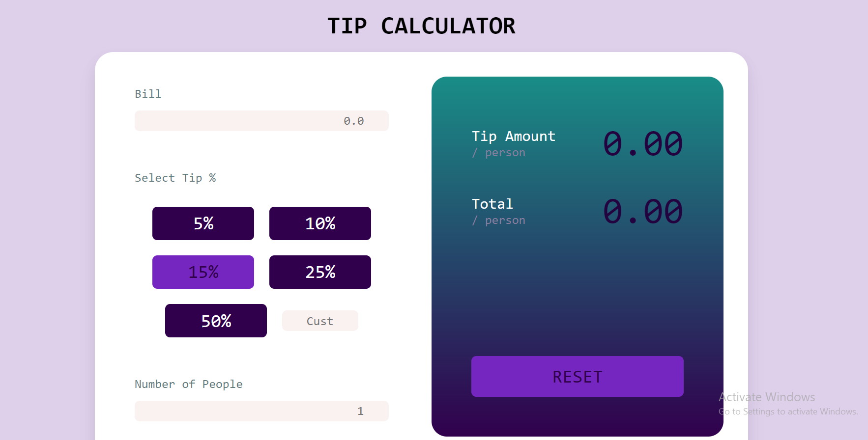Screen dimensions: 868x440
Task: Click the person label under Tip Amount
Action: point(498,152)
